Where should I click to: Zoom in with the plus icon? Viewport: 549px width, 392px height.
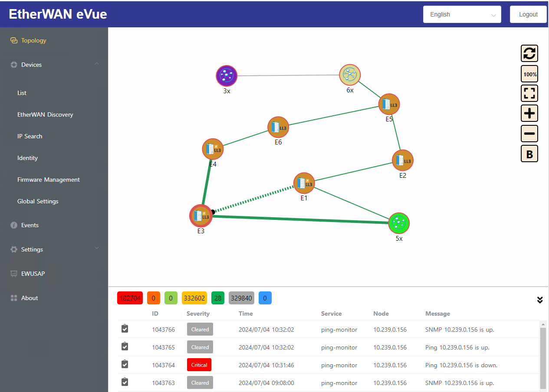pos(529,114)
